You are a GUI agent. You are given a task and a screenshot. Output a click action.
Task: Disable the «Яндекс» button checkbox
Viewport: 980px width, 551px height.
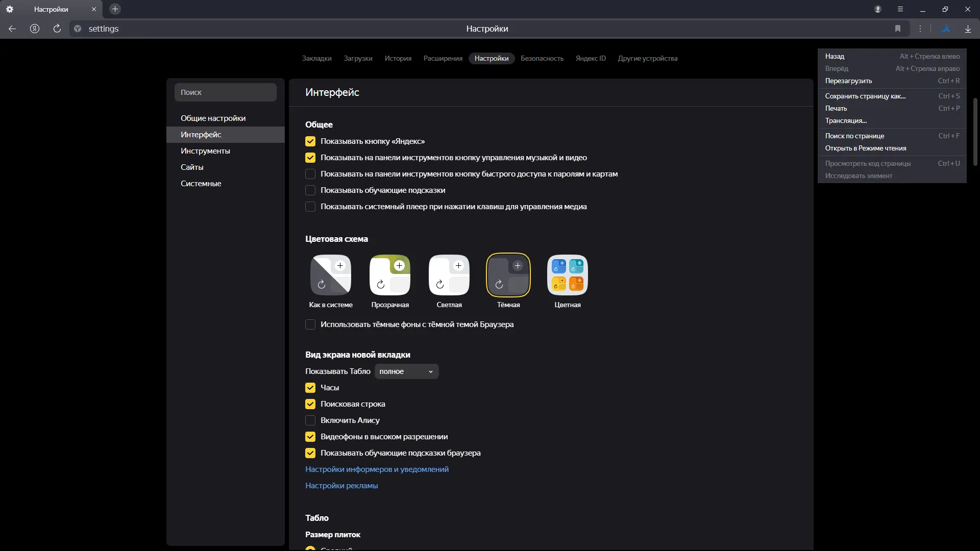tap(310, 141)
